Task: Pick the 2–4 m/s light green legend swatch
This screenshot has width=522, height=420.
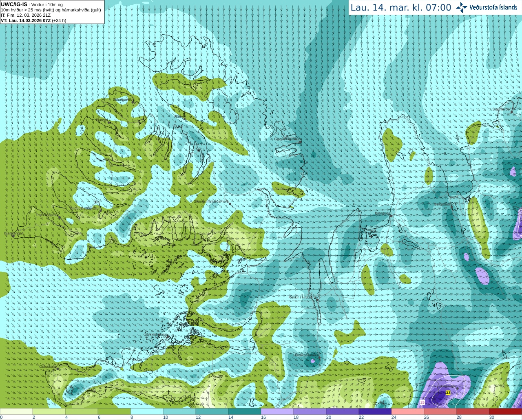Action: coord(49,411)
